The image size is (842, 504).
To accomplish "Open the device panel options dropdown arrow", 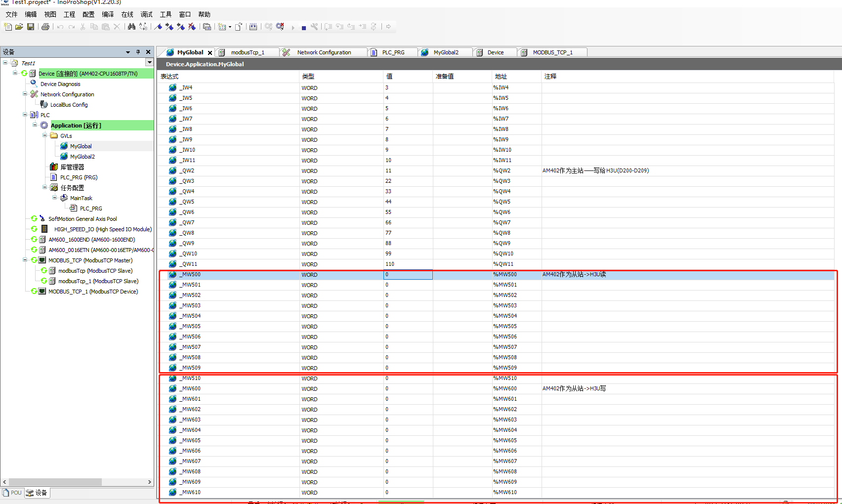I will point(128,52).
